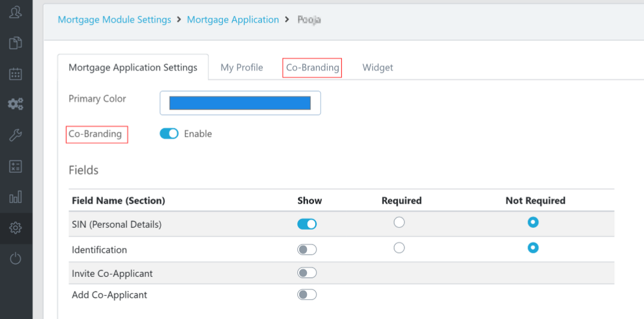Image resolution: width=644 pixels, height=319 pixels.
Task: Switch to the My Profile tab
Action: 241,67
